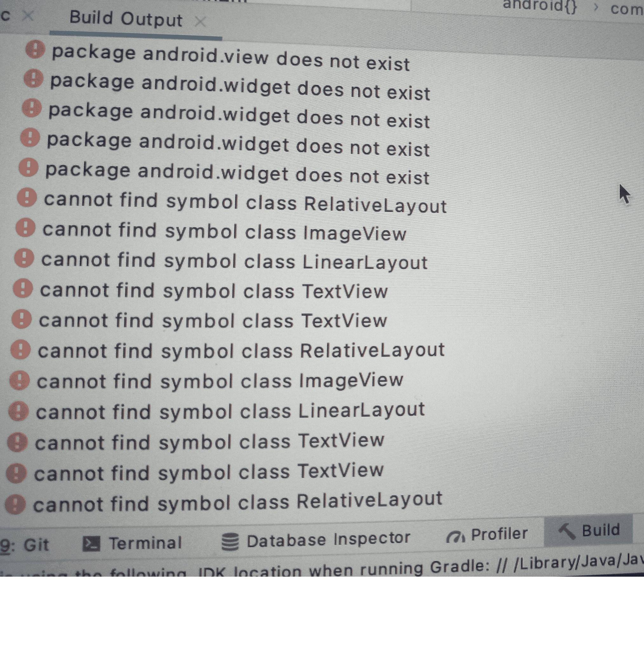Click error icon beside android.view message
The width and height of the screenshot is (644, 646).
[35, 50]
